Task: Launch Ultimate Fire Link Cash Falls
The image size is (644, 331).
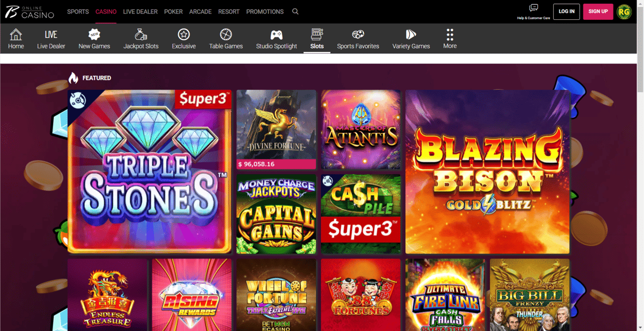Action: [x=445, y=295]
